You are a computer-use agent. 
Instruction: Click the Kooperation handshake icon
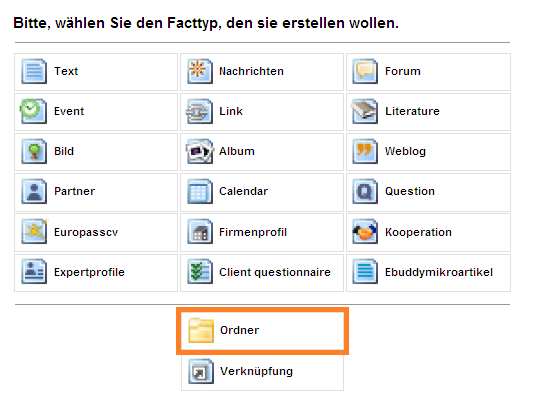[365, 232]
